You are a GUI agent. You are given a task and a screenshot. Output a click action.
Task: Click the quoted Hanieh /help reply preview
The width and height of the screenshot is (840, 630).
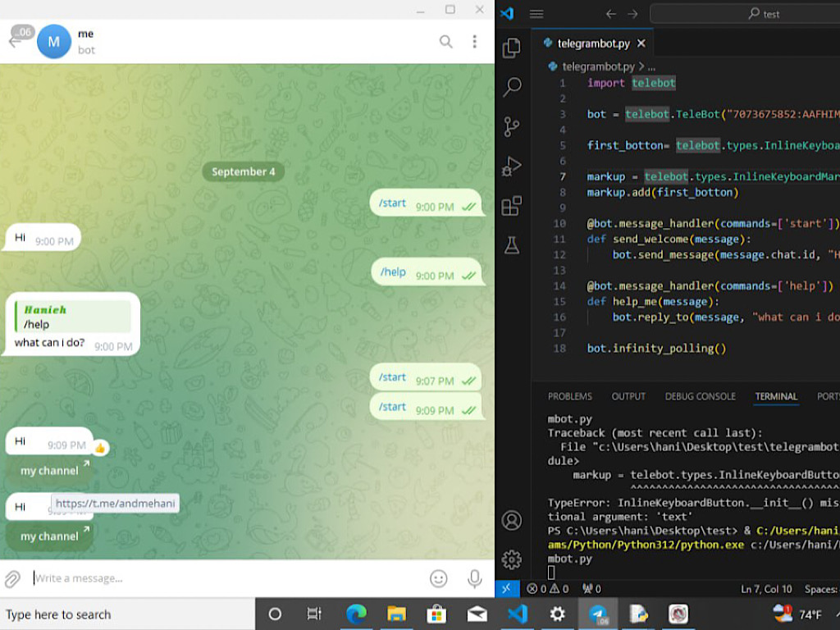73,317
